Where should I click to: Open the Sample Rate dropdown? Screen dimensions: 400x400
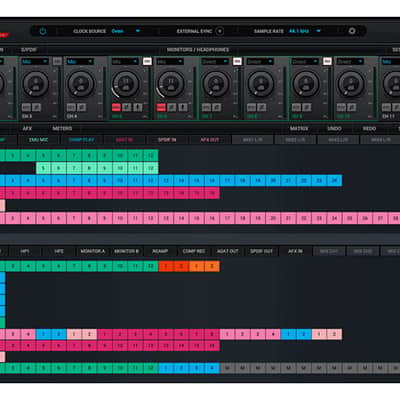(305, 31)
